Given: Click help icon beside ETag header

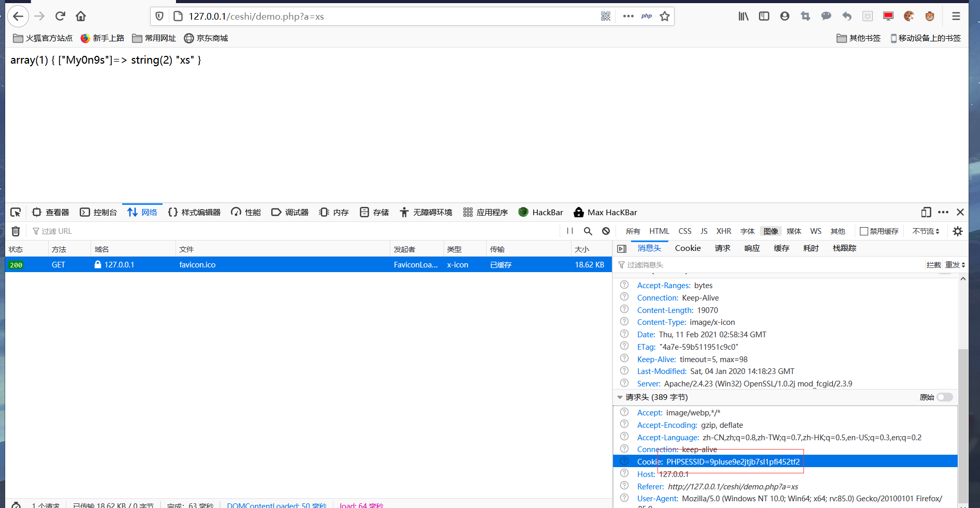Looking at the screenshot, I should (624, 347).
